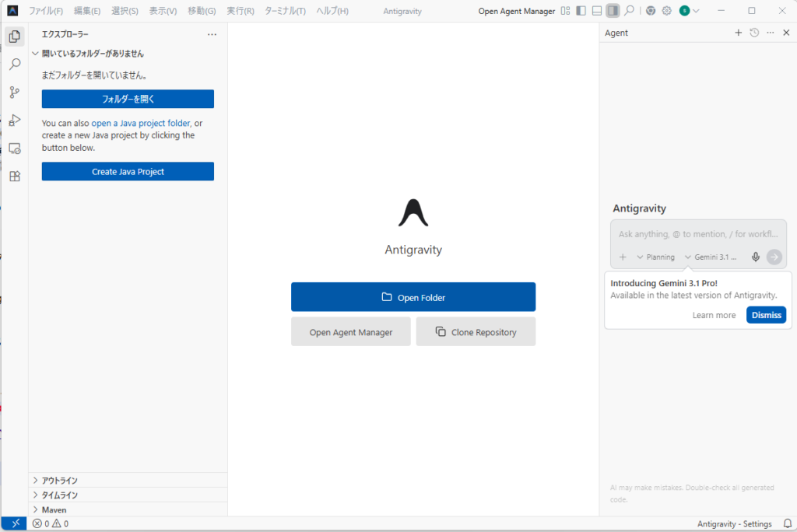Open the settings gear icon in title bar
The width and height of the screenshot is (797, 532).
pos(666,11)
